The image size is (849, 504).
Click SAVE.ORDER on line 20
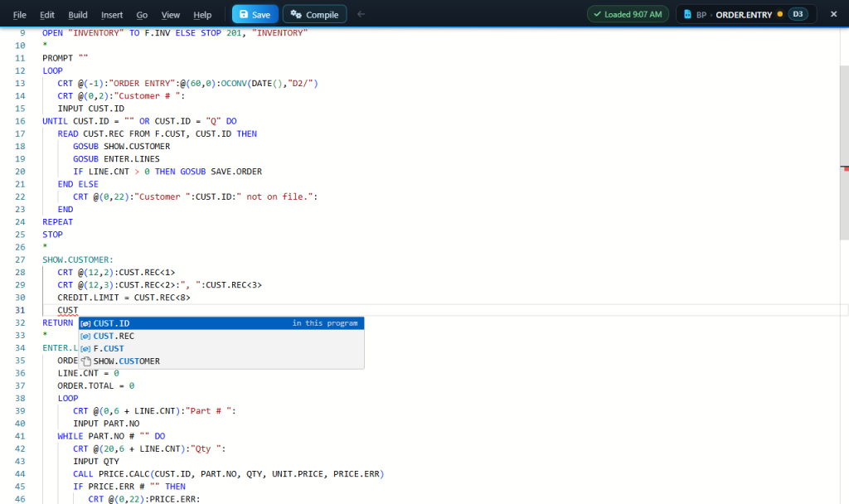236,172
